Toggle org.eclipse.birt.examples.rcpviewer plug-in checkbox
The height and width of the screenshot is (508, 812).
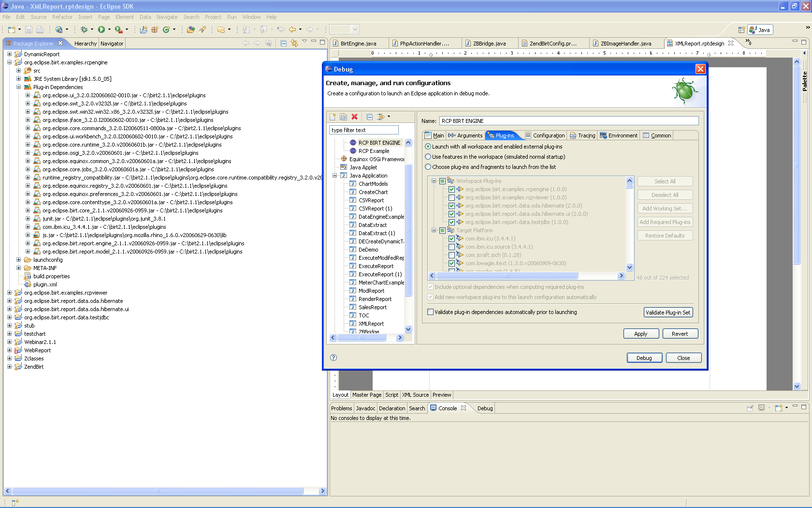click(x=451, y=197)
